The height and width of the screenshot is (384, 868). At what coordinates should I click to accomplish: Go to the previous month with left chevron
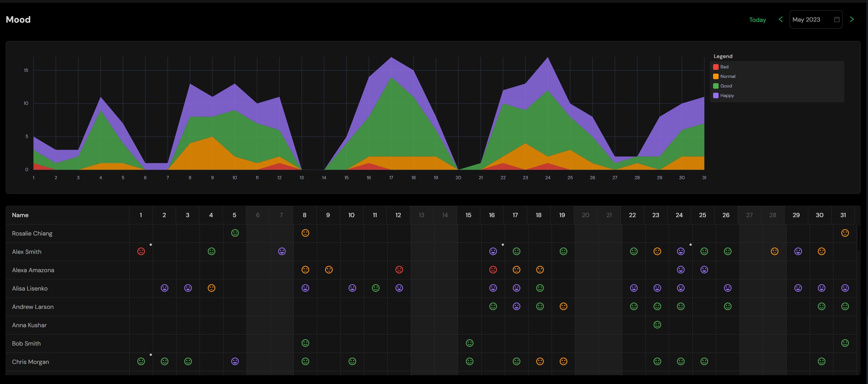pyautogui.click(x=780, y=20)
